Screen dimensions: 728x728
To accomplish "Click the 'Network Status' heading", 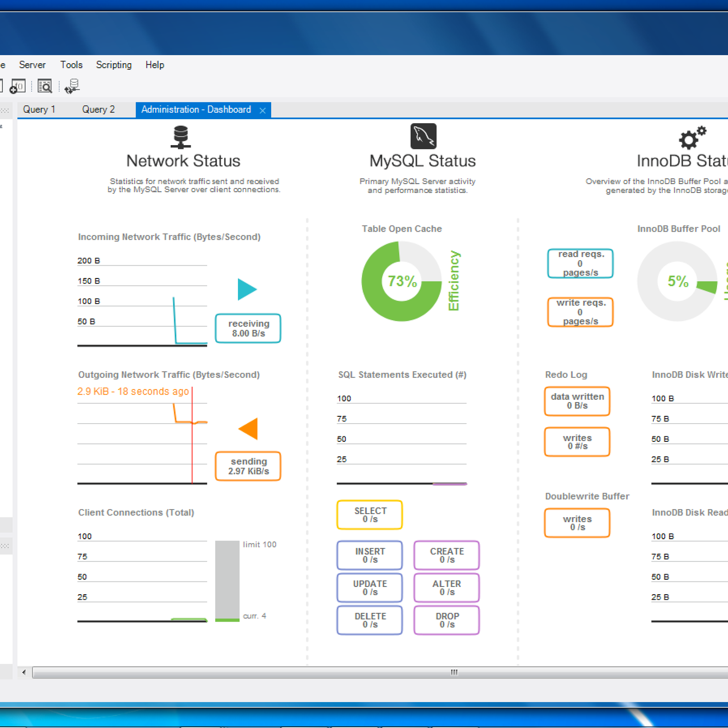I will click(x=183, y=161).
